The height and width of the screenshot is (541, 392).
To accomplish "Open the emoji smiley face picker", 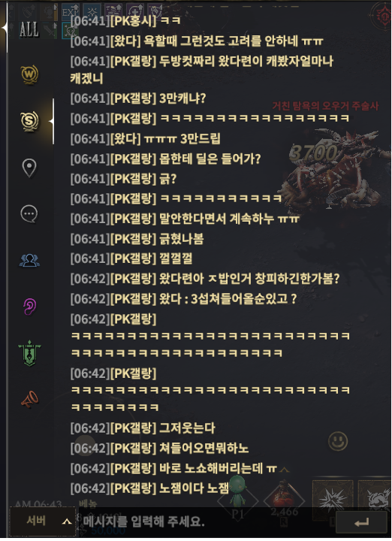I will tap(337, 441).
